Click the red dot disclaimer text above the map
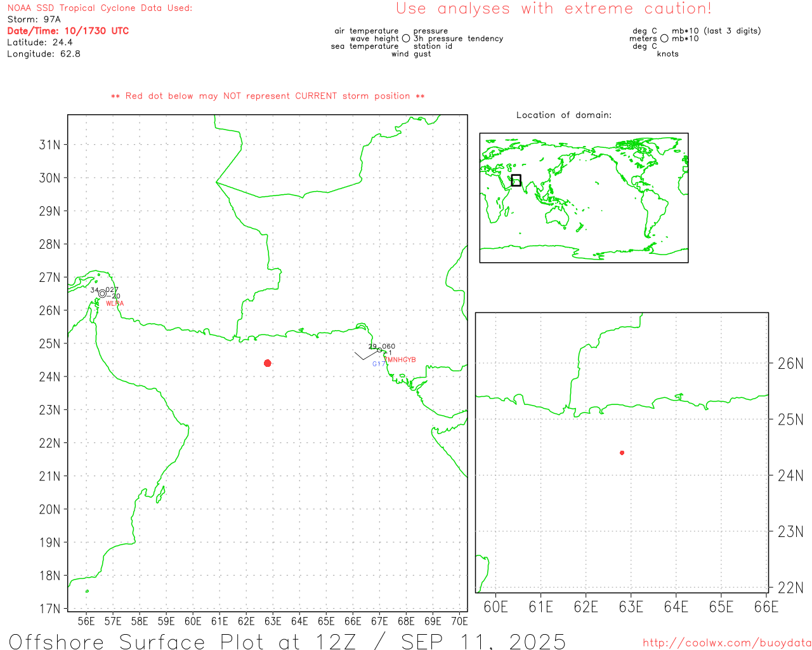812x650 pixels. [268, 96]
